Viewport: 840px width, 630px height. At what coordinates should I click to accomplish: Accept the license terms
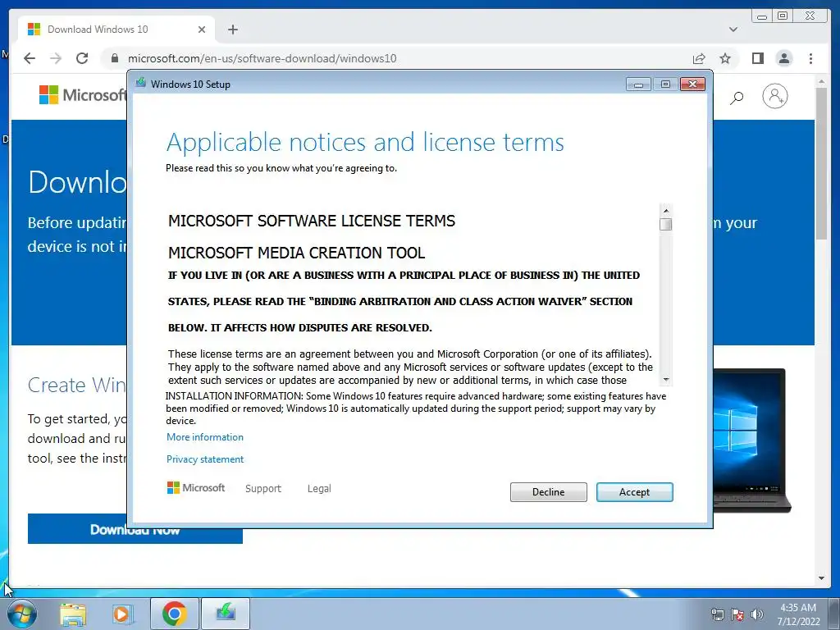click(x=634, y=492)
